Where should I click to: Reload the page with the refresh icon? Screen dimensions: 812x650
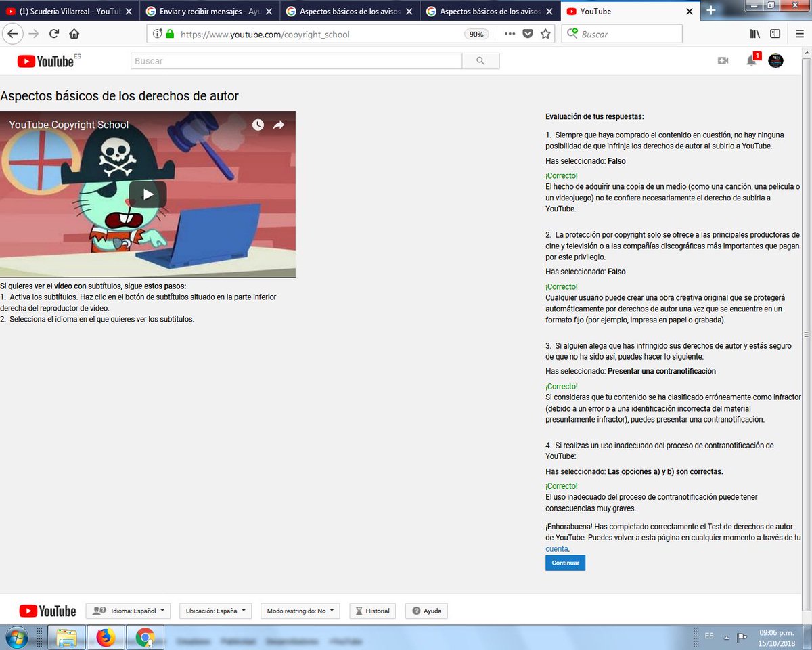point(53,34)
